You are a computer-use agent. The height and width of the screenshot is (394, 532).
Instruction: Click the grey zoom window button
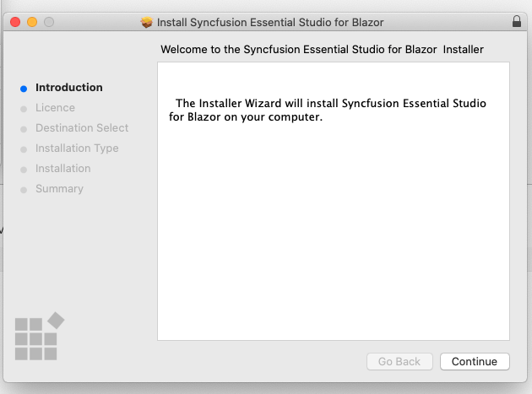tap(49, 21)
